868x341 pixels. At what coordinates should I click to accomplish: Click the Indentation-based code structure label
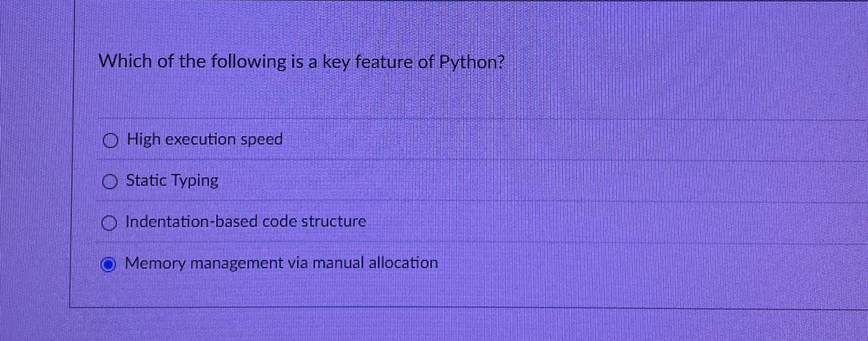(x=245, y=221)
